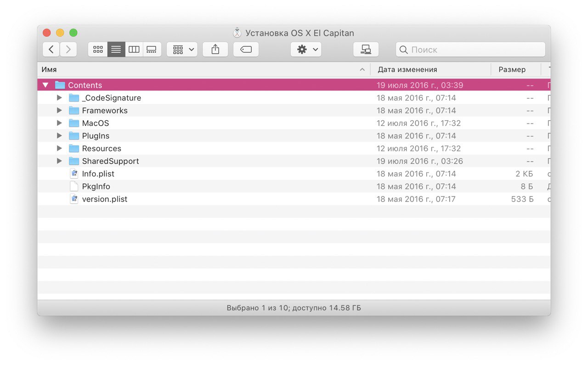Minimize the window with the yellow button
Viewport: 588px width, 365px height.
[x=60, y=33]
